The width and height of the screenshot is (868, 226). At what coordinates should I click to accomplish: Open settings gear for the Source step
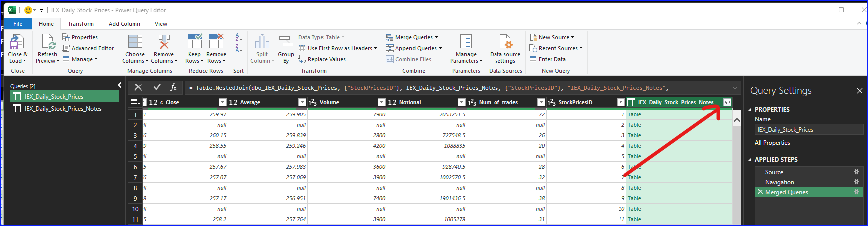[x=857, y=172]
